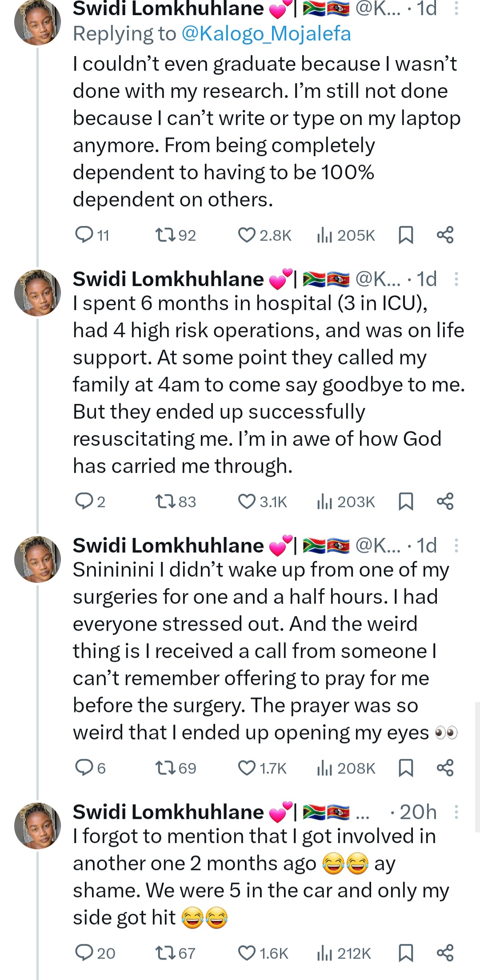Open more options on the graduation tweet
Viewport: 480px width, 980px height.
point(456,9)
